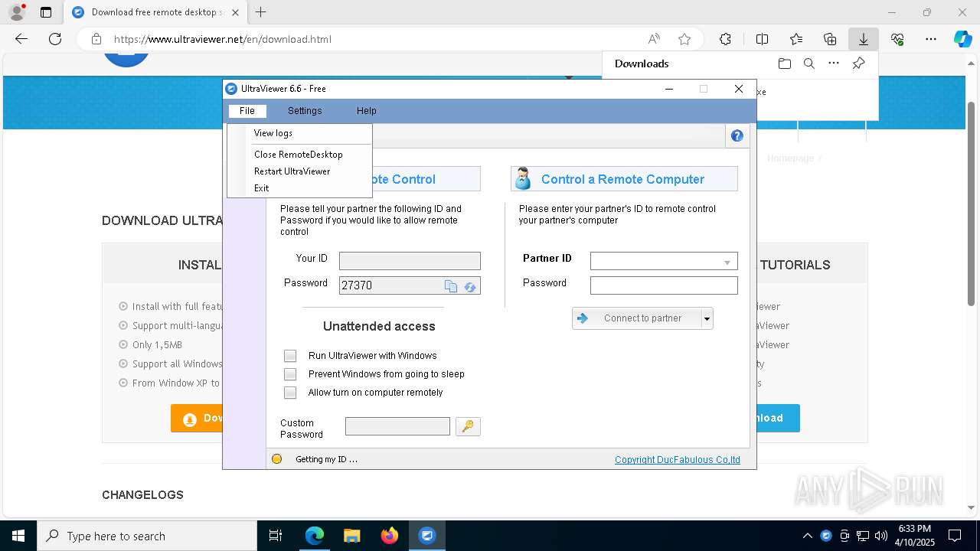Open Connect to partner dropdown arrow
980x551 pixels.
pos(707,318)
